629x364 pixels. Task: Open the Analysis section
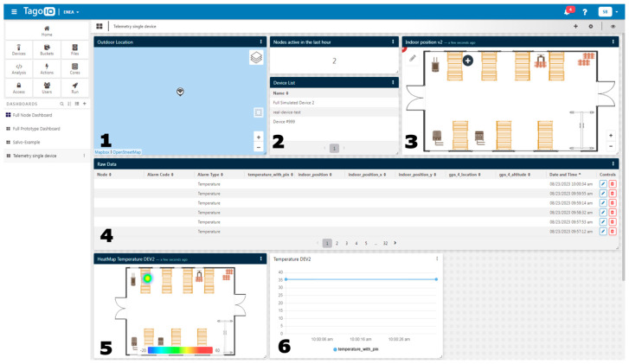(18, 69)
